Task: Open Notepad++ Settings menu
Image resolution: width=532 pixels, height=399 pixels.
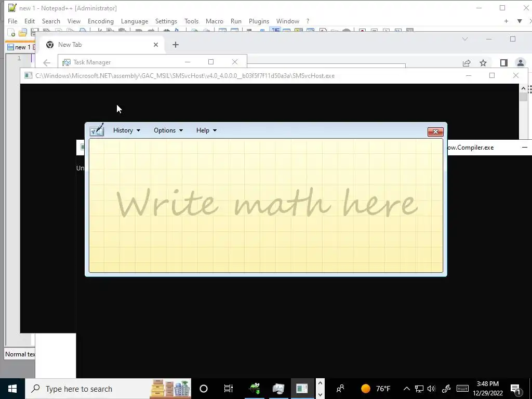Action: [166, 21]
